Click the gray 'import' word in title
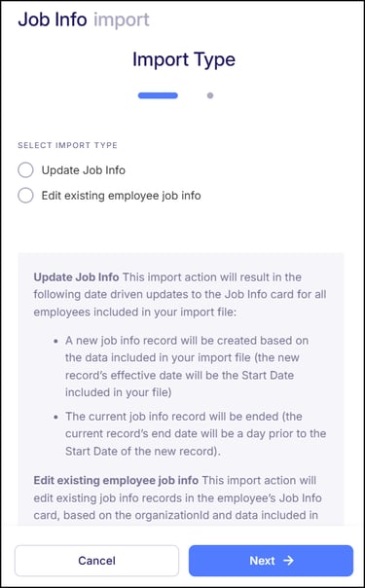 pyautogui.click(x=122, y=19)
